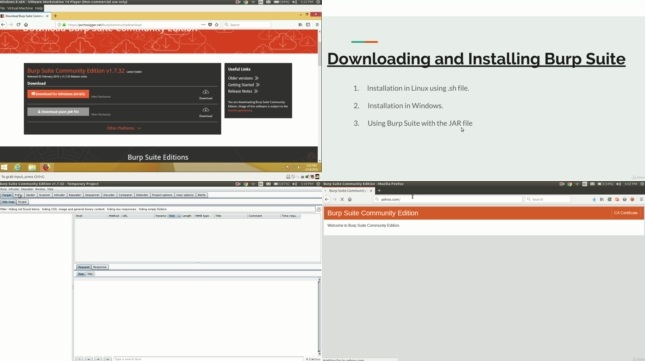Click the Download for Windows (64-bit) button
This screenshot has height=361, width=645.
pyautogui.click(x=58, y=94)
